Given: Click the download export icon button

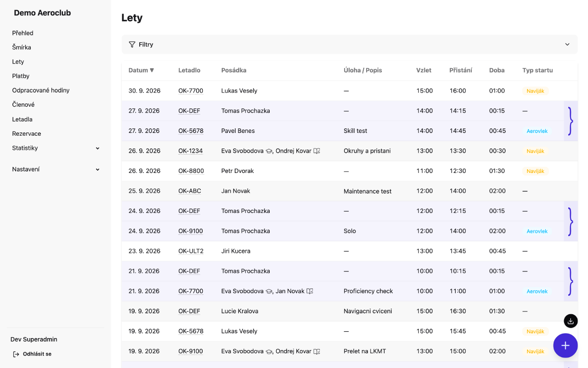Looking at the screenshot, I should coord(571,321).
